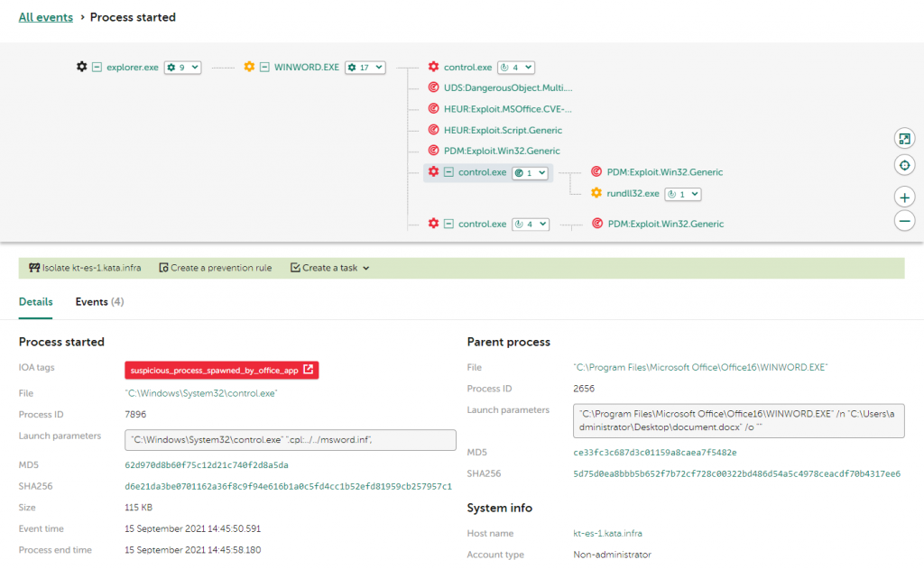Collapse the bottom control.exe node
This screenshot has width=924, height=569.
(x=448, y=224)
